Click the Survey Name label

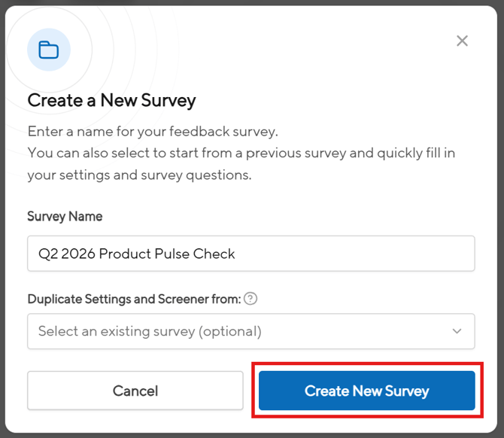point(65,216)
